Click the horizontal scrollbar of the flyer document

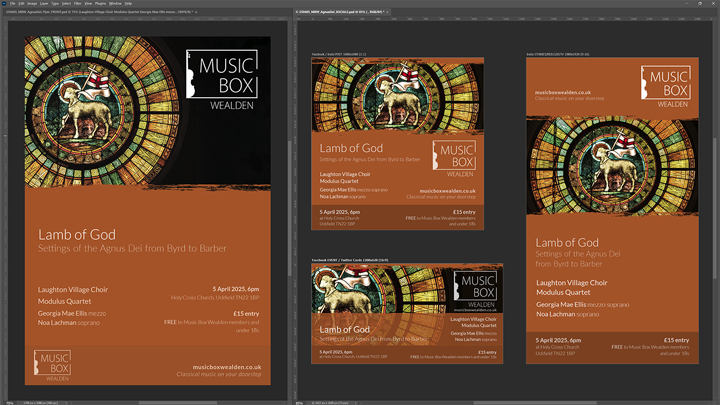point(177,403)
